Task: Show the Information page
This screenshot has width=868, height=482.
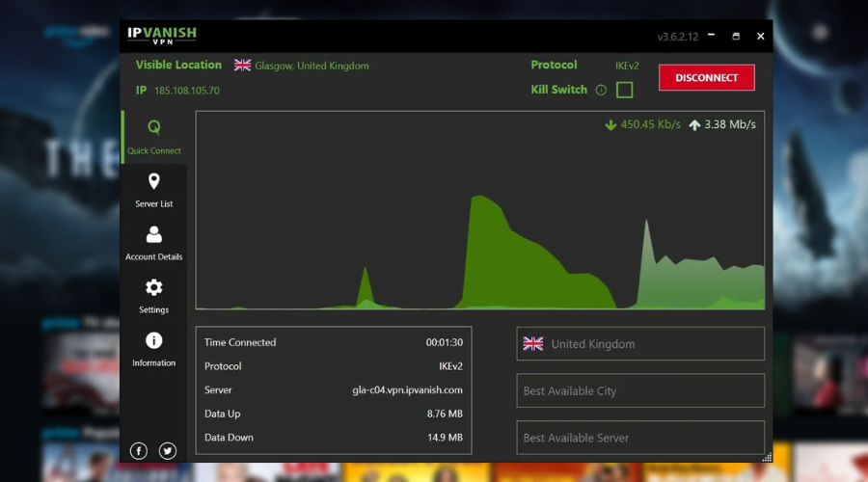Action: click(x=154, y=350)
